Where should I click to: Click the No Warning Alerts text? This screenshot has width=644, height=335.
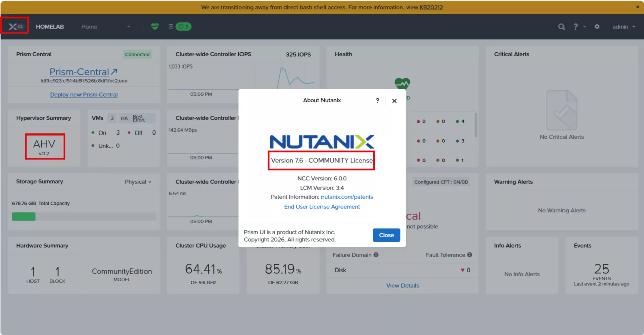click(x=561, y=210)
